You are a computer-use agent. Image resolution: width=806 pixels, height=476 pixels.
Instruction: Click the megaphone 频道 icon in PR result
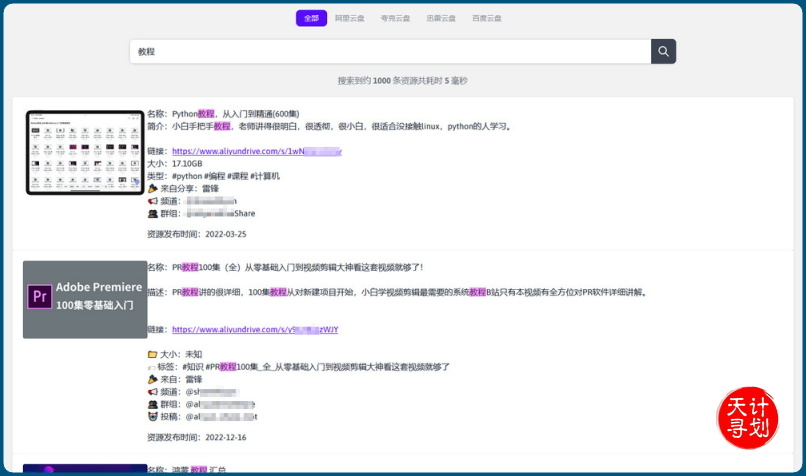(153, 392)
